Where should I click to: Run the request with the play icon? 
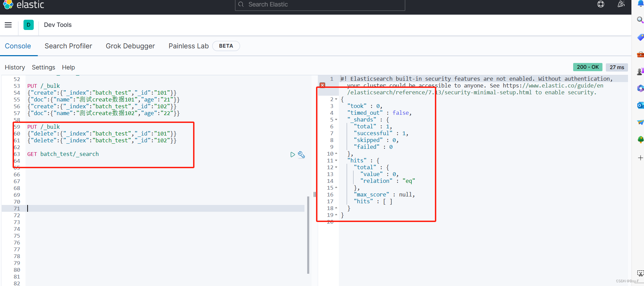tap(293, 155)
